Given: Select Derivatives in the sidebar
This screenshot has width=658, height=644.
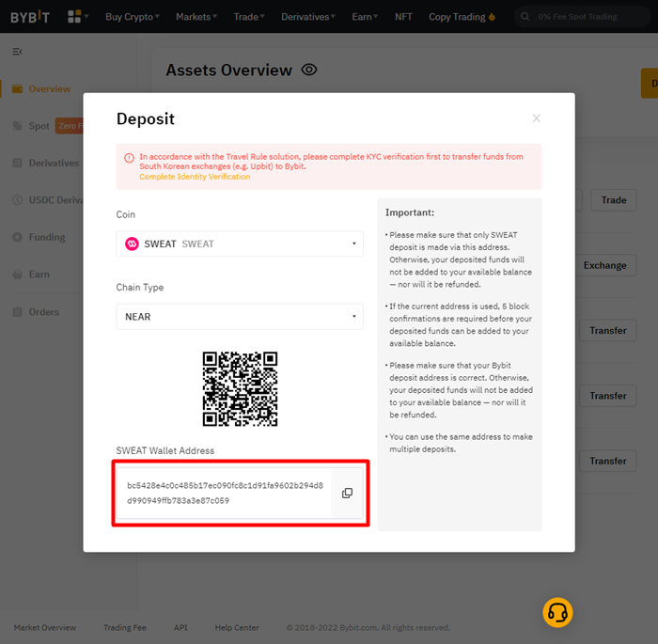Looking at the screenshot, I should point(54,163).
